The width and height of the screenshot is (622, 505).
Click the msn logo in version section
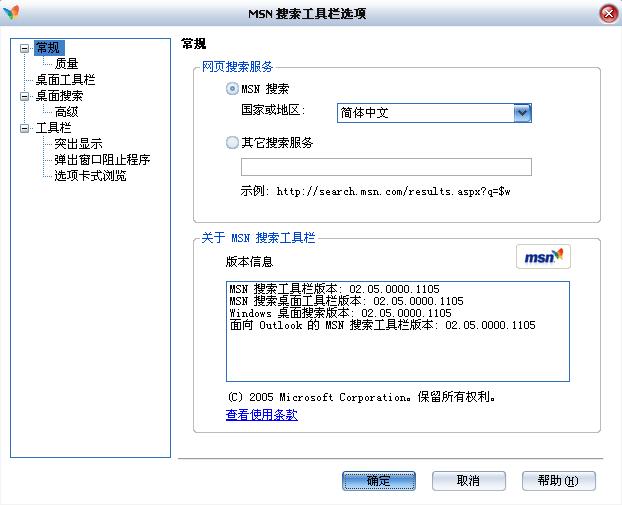pos(543,257)
